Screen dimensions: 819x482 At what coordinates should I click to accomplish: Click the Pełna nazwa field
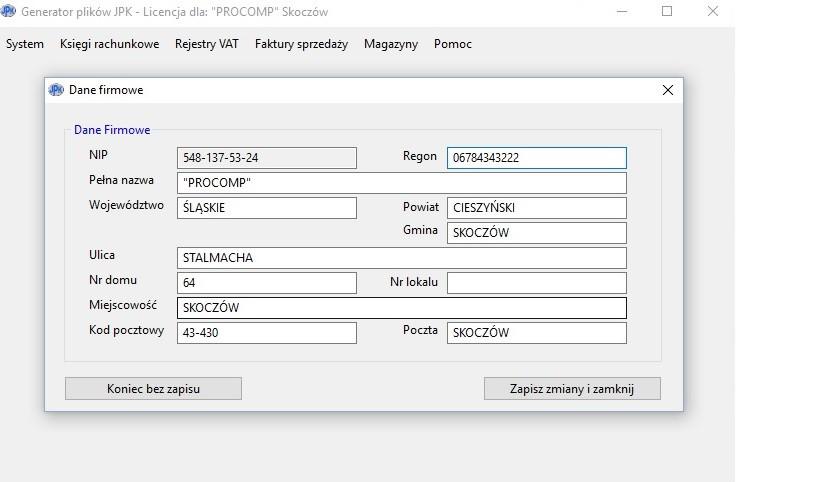click(402, 183)
